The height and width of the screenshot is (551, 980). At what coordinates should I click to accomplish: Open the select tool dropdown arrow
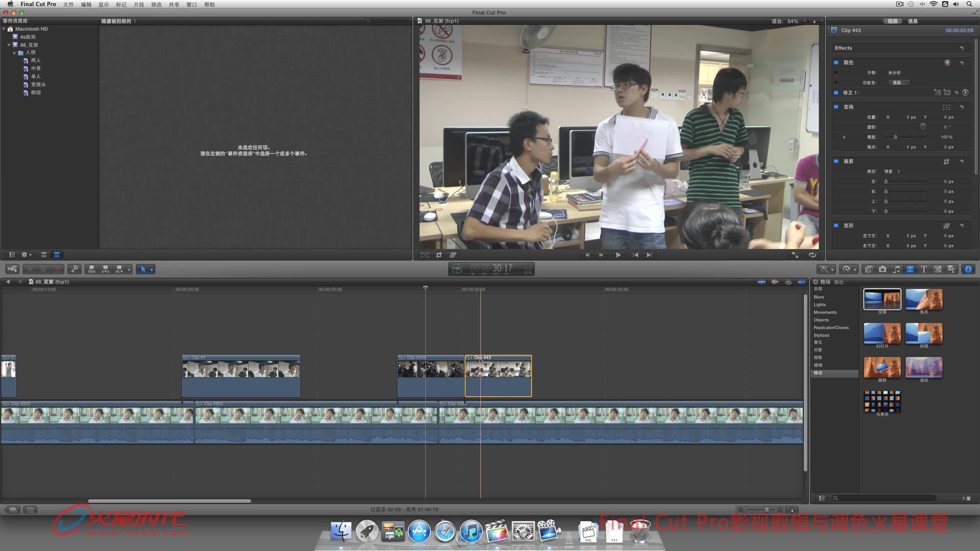(152, 270)
